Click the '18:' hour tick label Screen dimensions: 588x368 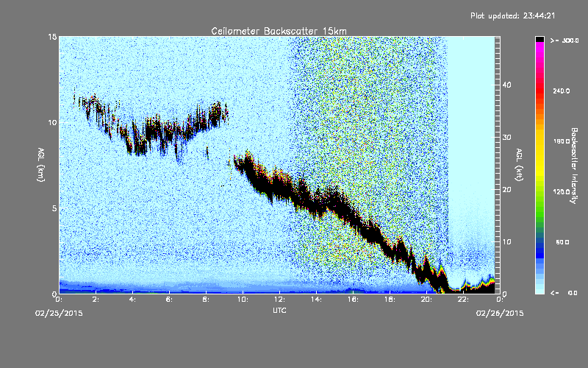[x=390, y=300]
